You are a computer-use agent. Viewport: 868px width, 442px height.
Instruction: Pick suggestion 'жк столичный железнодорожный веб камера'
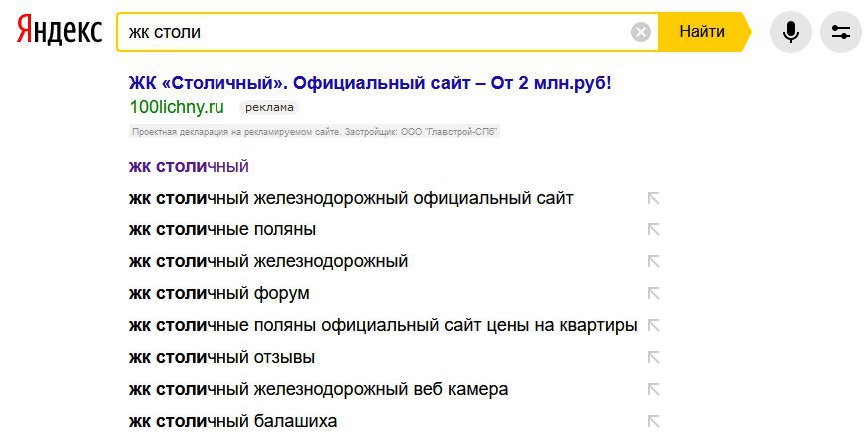click(x=318, y=389)
